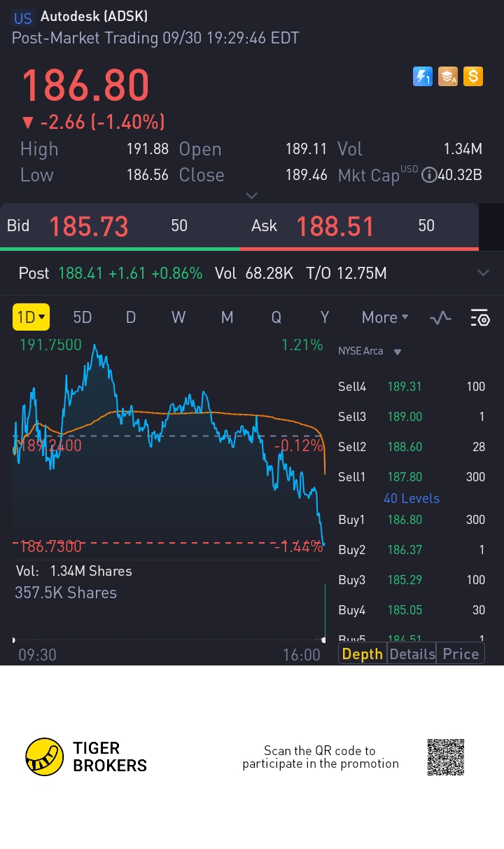This screenshot has height=849, width=504.
Task: Tap the 09:30 time axis label
Action: 37,655
